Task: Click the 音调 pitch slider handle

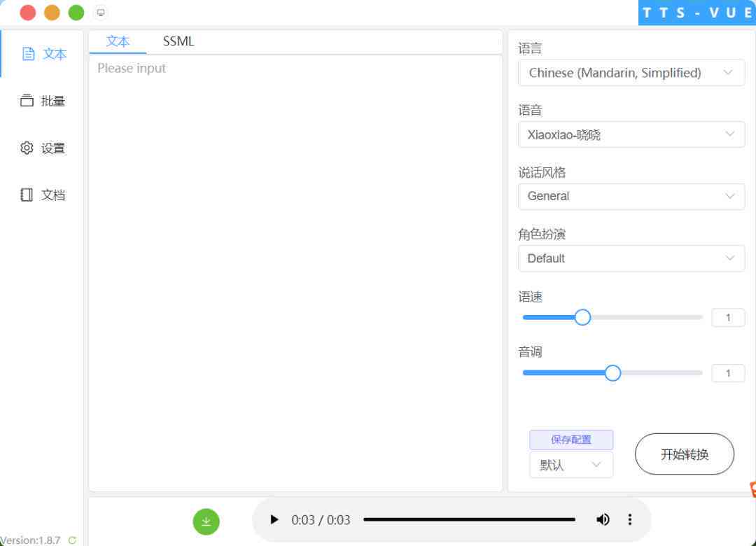Action: (x=612, y=373)
